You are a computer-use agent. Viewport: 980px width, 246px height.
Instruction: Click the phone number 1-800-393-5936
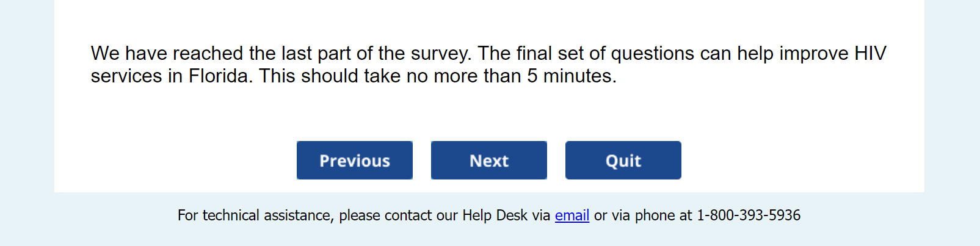(x=748, y=215)
